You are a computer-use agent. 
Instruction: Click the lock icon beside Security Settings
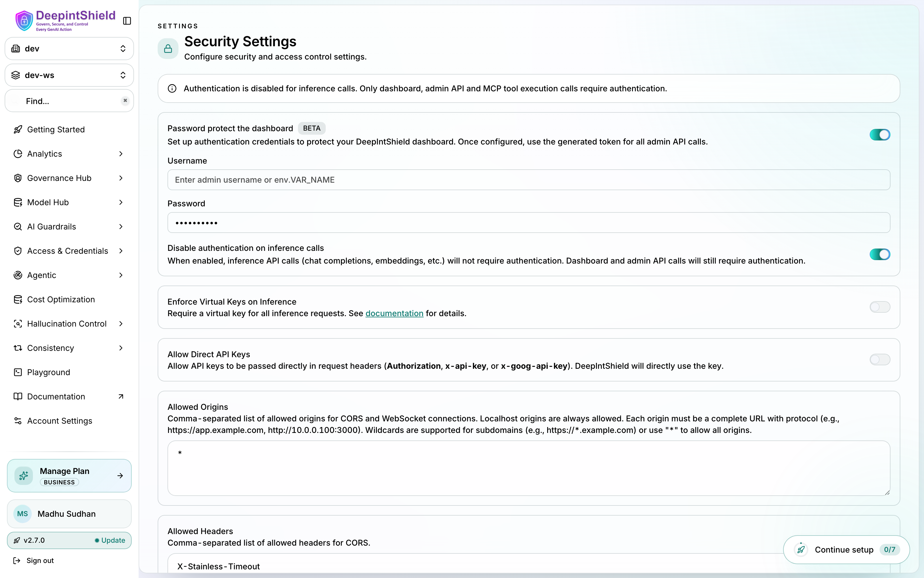click(168, 49)
